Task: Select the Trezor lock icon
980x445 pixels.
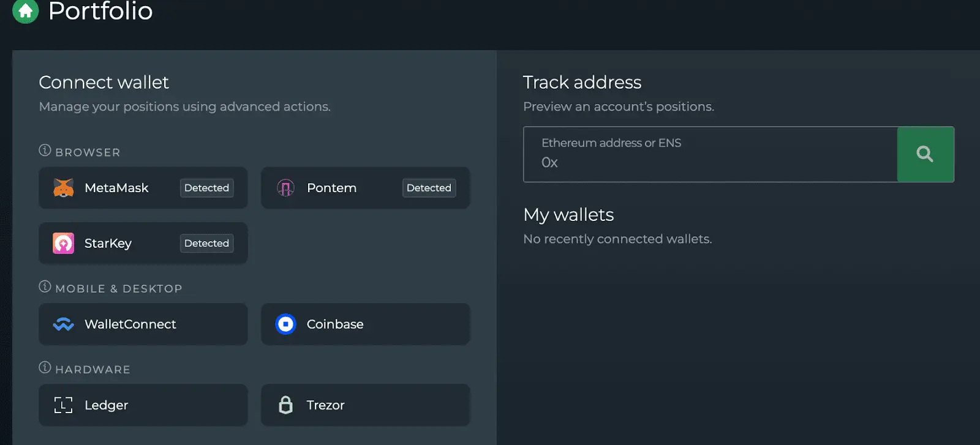Action: coord(286,405)
